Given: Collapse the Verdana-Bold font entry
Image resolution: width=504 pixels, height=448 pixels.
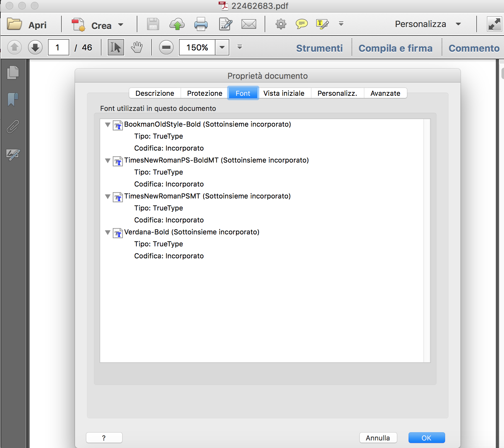Looking at the screenshot, I should [x=108, y=233].
